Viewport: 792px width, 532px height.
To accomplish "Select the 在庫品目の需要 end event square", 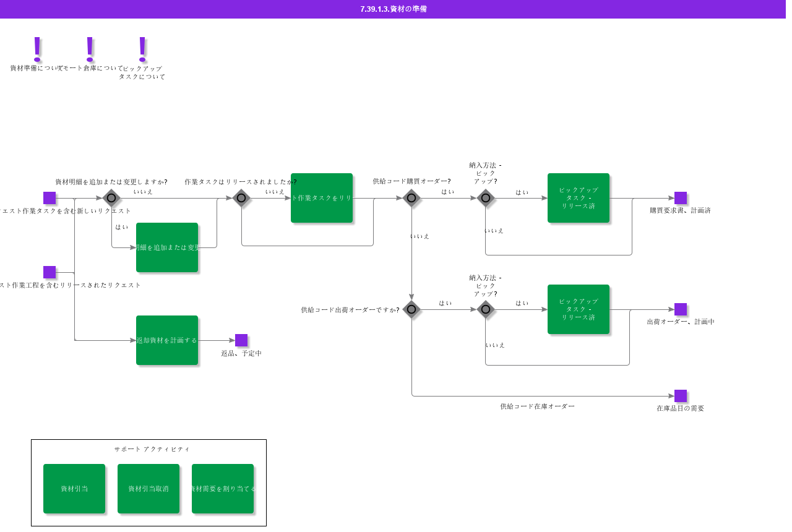I will [681, 396].
